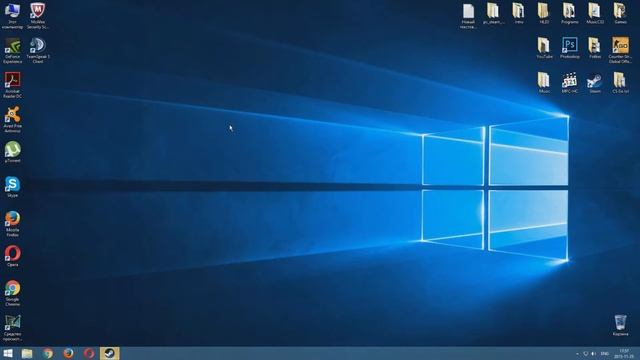640x360 pixels.
Task: Open the YouTube folder on the desktop
Action: click(544, 48)
